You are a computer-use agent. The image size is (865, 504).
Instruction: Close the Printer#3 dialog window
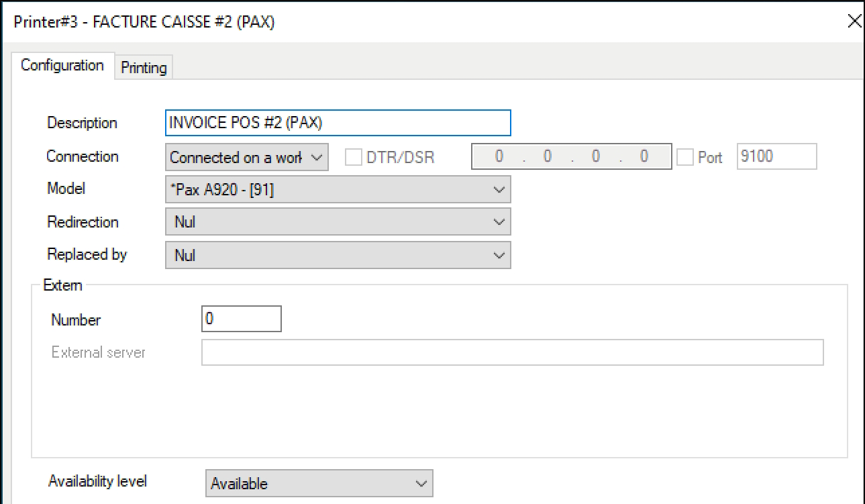(x=854, y=21)
